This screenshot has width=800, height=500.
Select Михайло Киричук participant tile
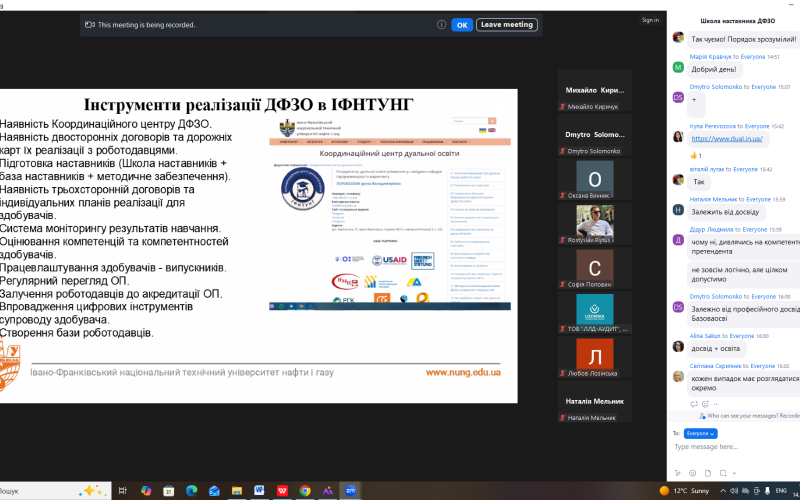(x=594, y=91)
